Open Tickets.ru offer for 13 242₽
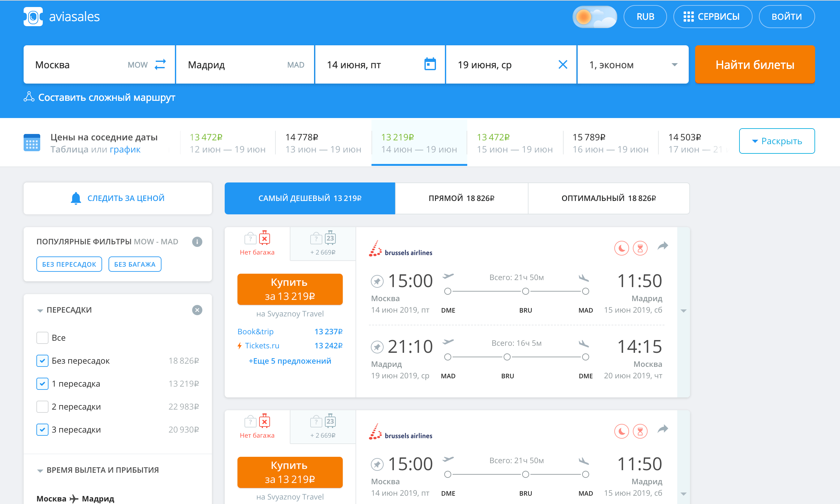The image size is (840, 504). 290,346
